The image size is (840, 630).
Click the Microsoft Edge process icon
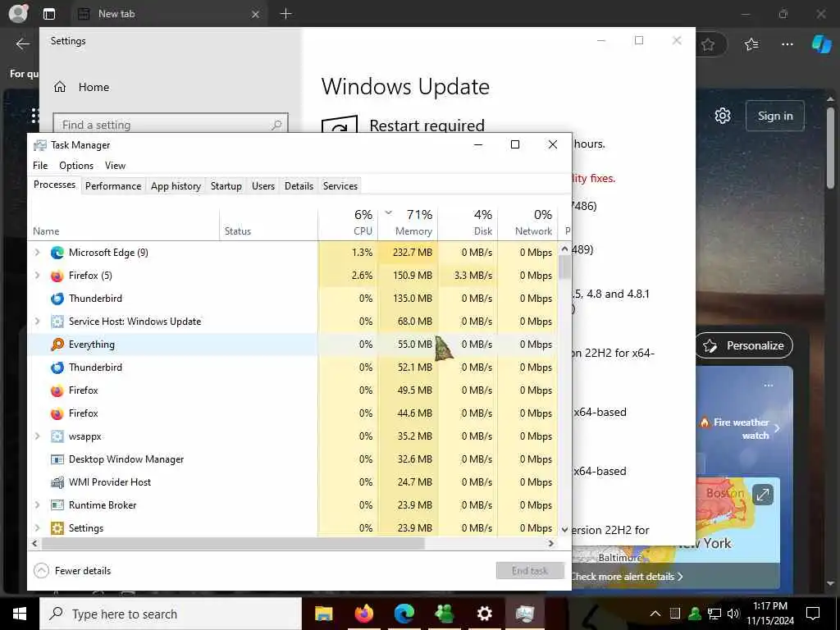pos(57,253)
